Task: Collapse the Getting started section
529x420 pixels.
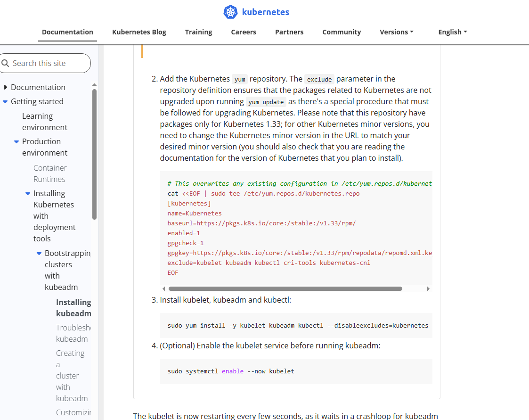Action: (5, 102)
